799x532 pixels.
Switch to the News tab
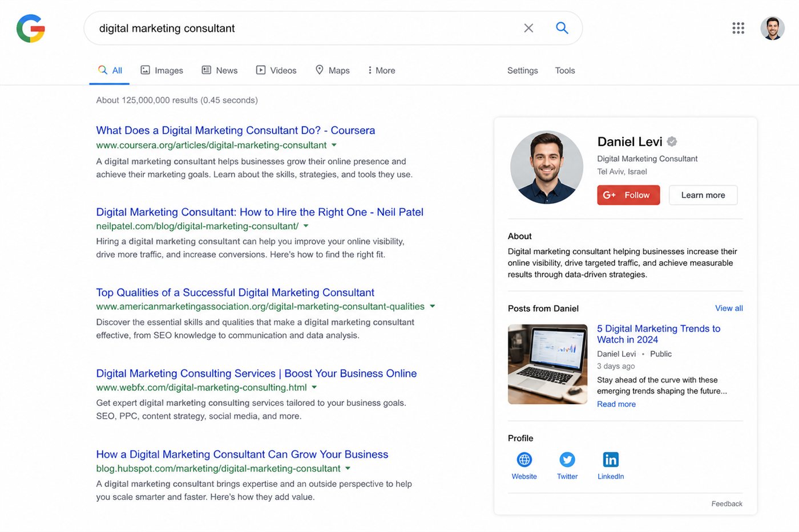pos(219,70)
